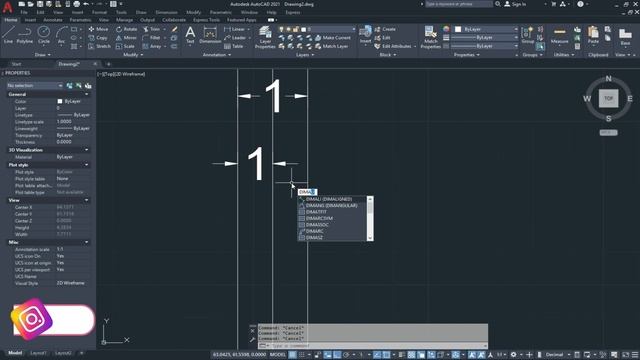640x360 pixels.
Task: Open the ByLayer color dropdown
Action: (486, 29)
